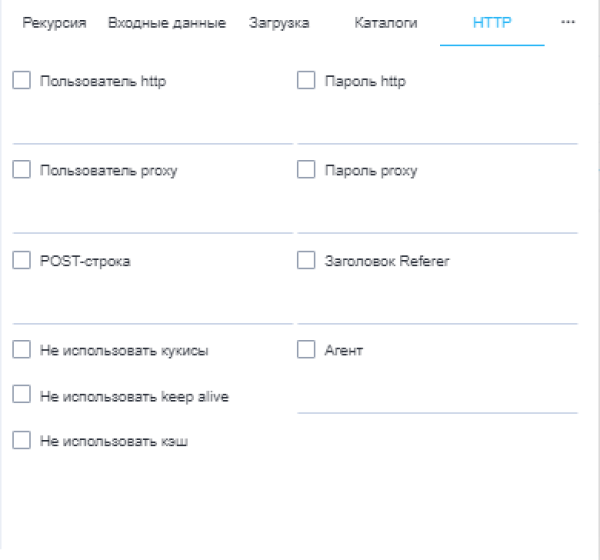
Task: Tick the Пароль http checkbox
Action: click(x=306, y=80)
